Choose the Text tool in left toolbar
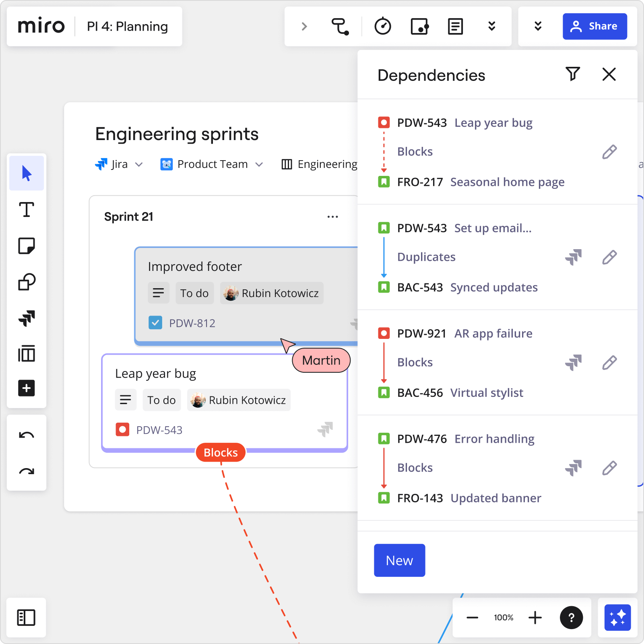 click(x=27, y=210)
